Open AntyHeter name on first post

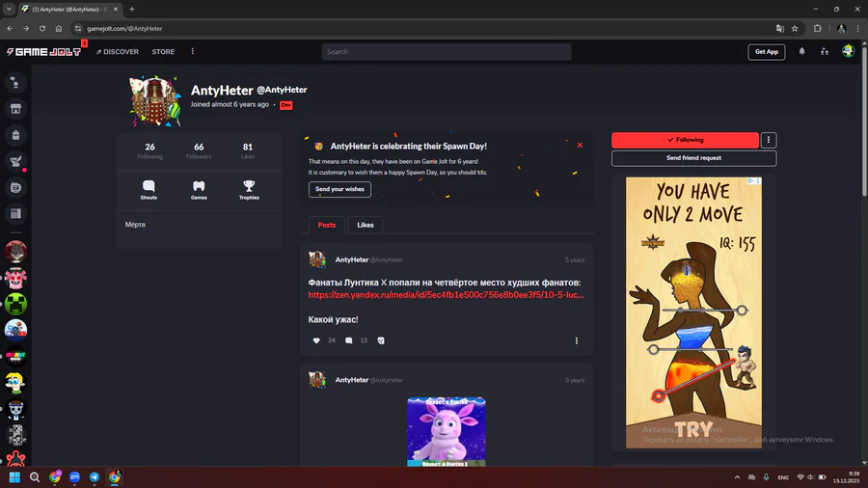coord(351,259)
